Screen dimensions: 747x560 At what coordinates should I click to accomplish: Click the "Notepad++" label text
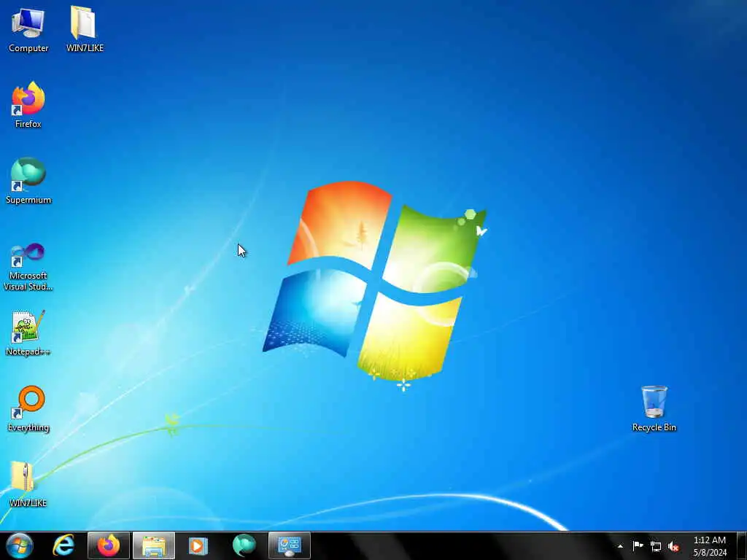[x=28, y=352]
